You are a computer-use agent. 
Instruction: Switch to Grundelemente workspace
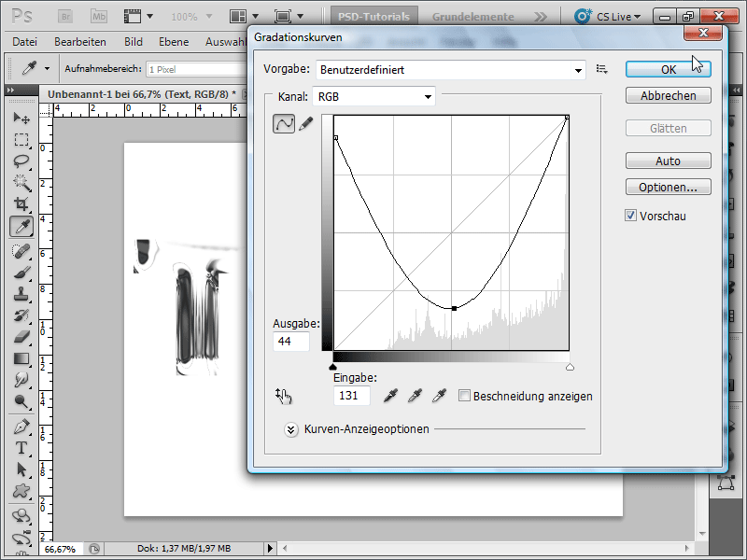coord(473,17)
